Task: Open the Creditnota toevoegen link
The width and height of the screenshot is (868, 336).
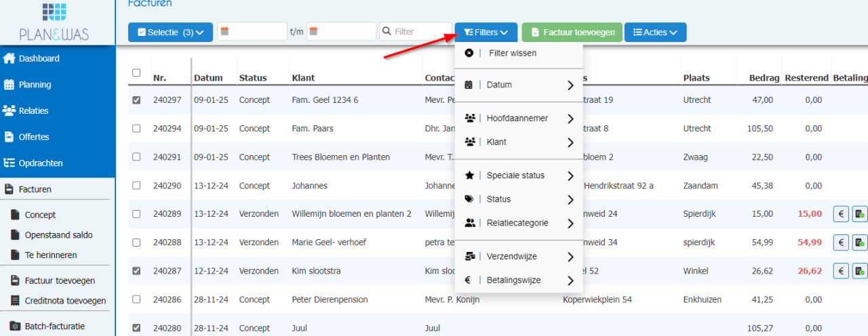Action: coord(65,301)
